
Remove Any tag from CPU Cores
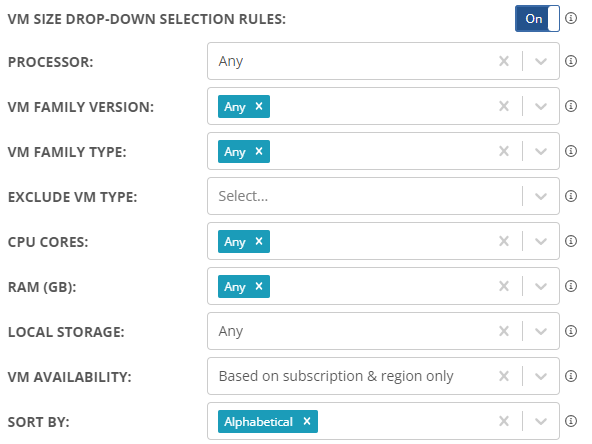click(x=259, y=241)
